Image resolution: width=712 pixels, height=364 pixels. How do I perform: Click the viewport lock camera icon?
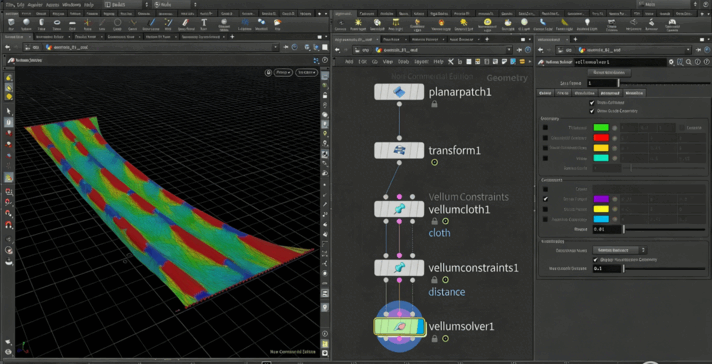point(268,72)
